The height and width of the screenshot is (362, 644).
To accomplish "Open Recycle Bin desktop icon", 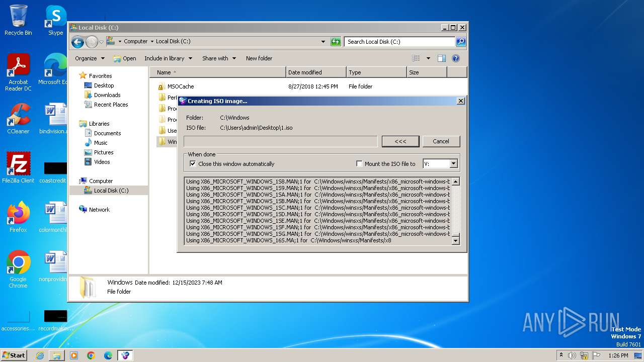I will coord(18,20).
